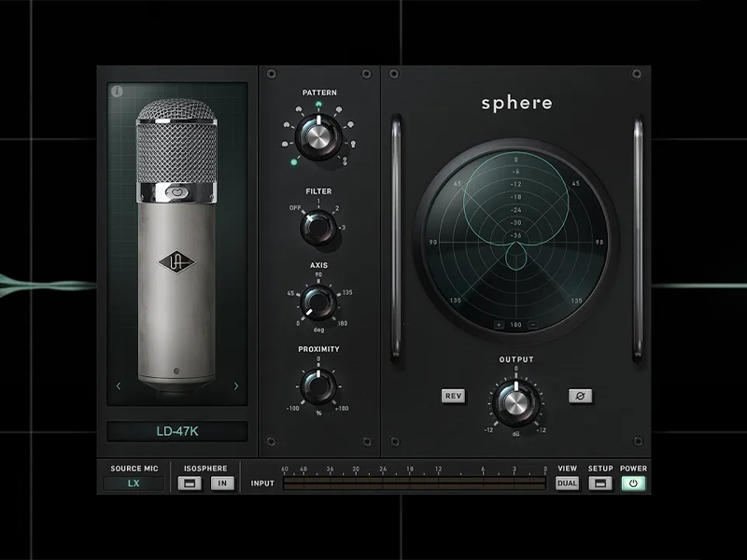Viewport: 747px width, 560px height.
Task: Click the Pattern knob
Action: tap(318, 136)
